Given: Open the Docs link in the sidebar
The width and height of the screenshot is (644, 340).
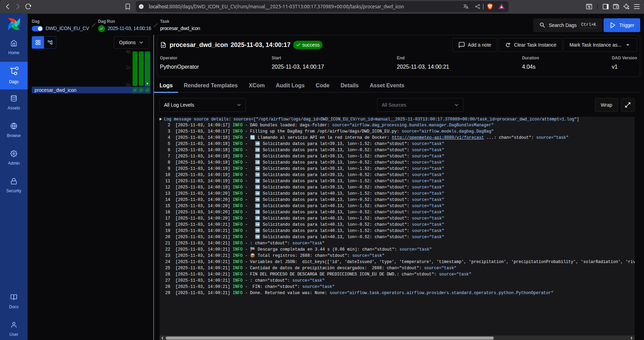Looking at the screenshot, I should (x=14, y=301).
